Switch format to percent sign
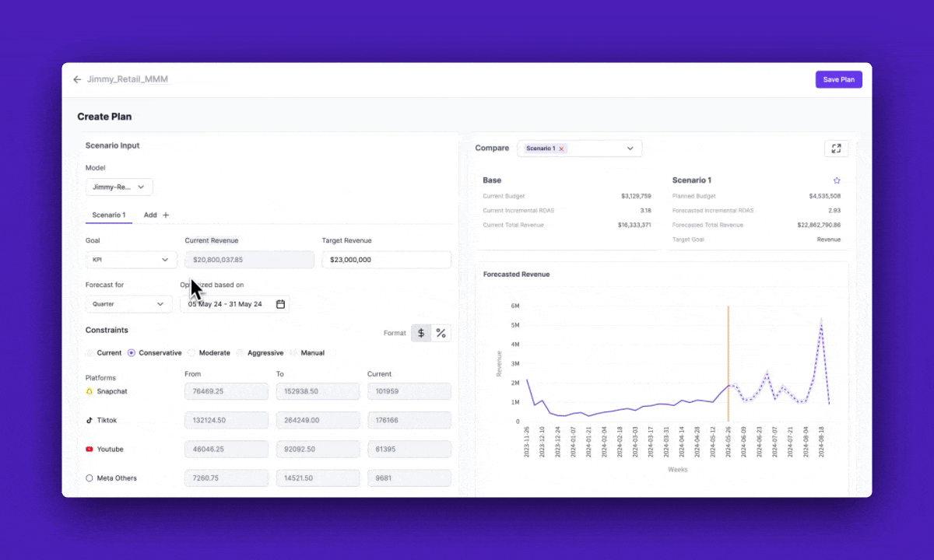The image size is (934, 560). click(x=441, y=333)
